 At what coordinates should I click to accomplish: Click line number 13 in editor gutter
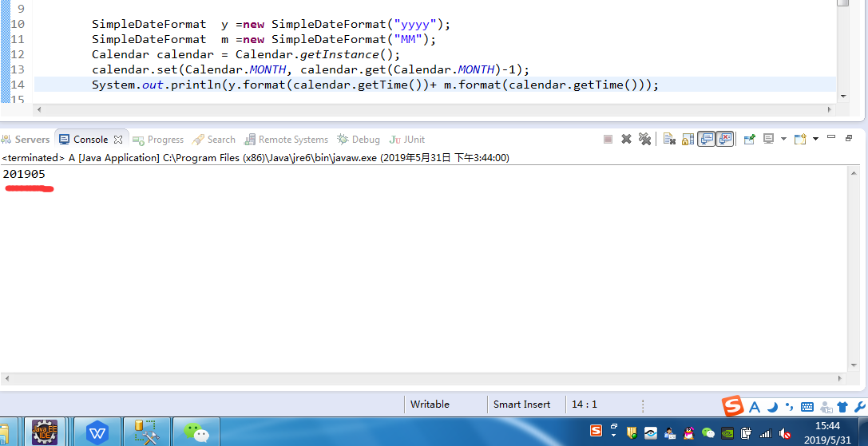click(x=18, y=69)
